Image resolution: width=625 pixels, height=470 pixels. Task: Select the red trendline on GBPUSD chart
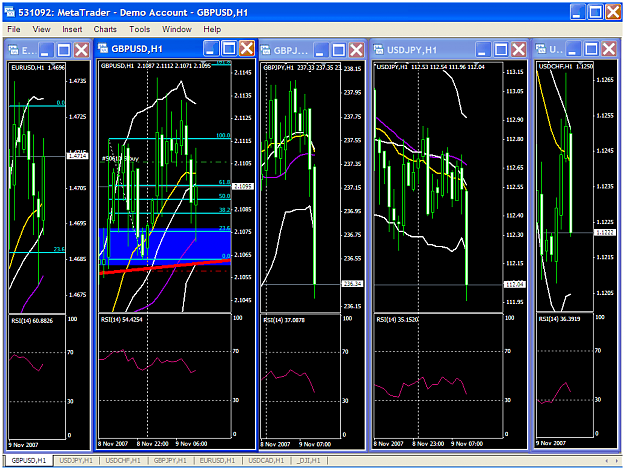click(x=165, y=267)
